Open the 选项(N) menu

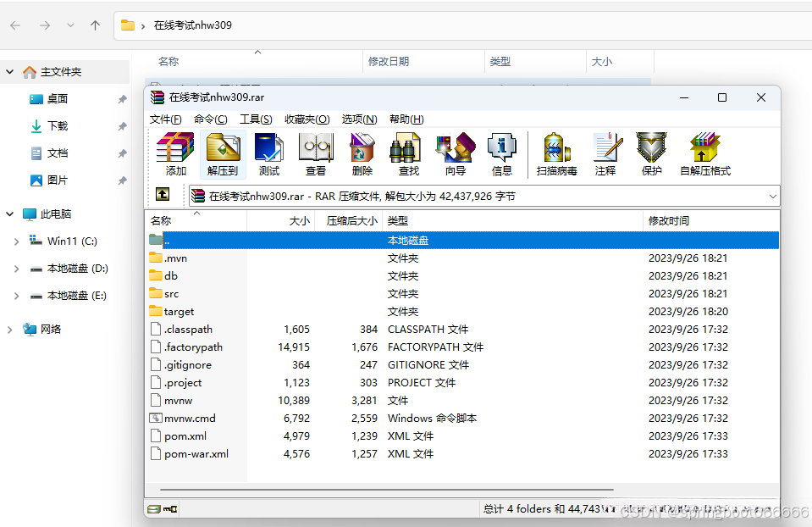click(x=359, y=119)
